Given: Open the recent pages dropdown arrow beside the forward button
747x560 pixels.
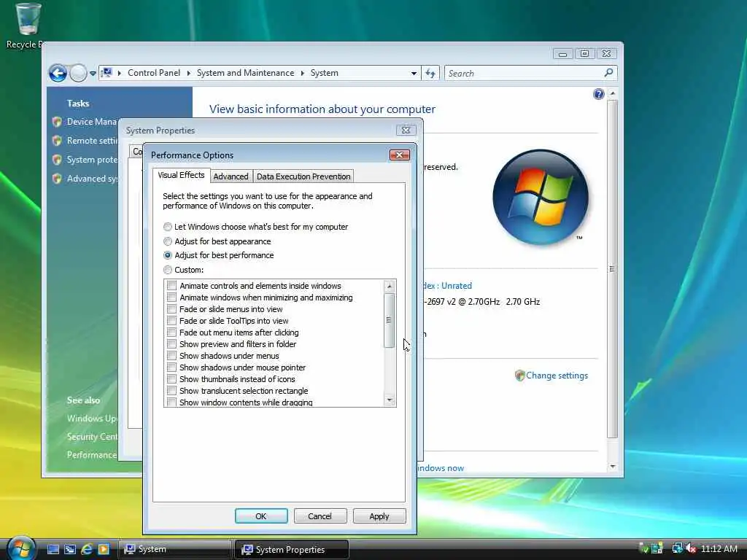Looking at the screenshot, I should (93, 74).
